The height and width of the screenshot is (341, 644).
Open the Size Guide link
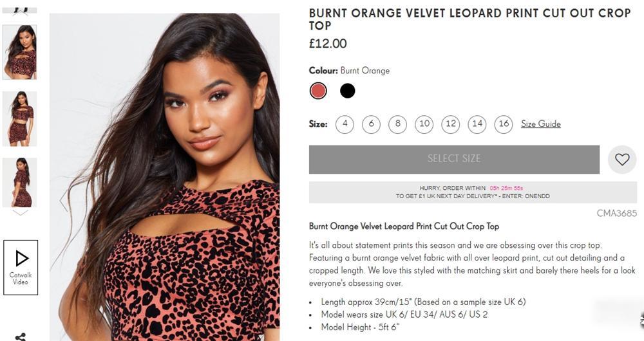(x=540, y=124)
